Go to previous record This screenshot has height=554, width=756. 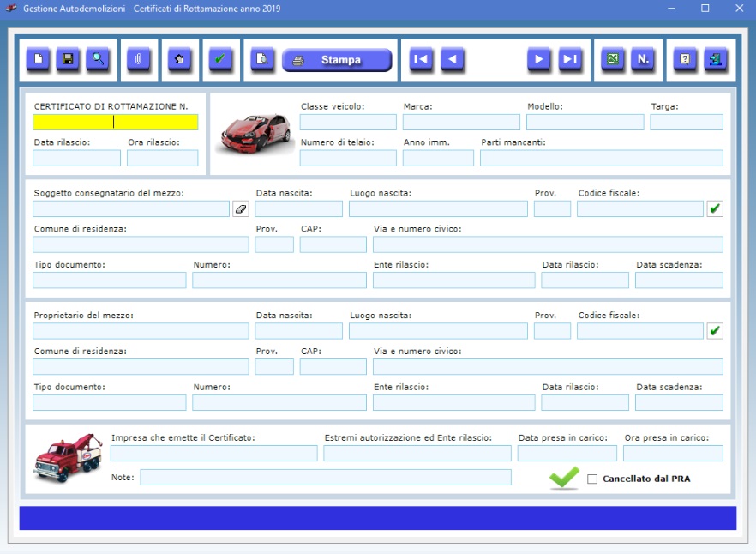[453, 59]
